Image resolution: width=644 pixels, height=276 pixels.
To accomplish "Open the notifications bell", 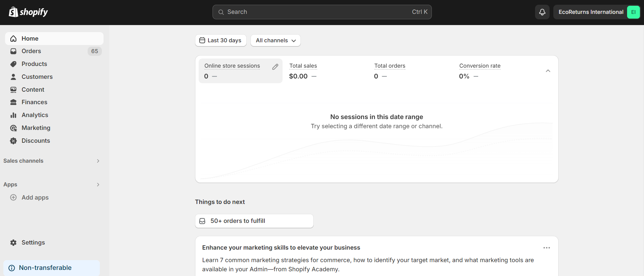I will pyautogui.click(x=542, y=12).
